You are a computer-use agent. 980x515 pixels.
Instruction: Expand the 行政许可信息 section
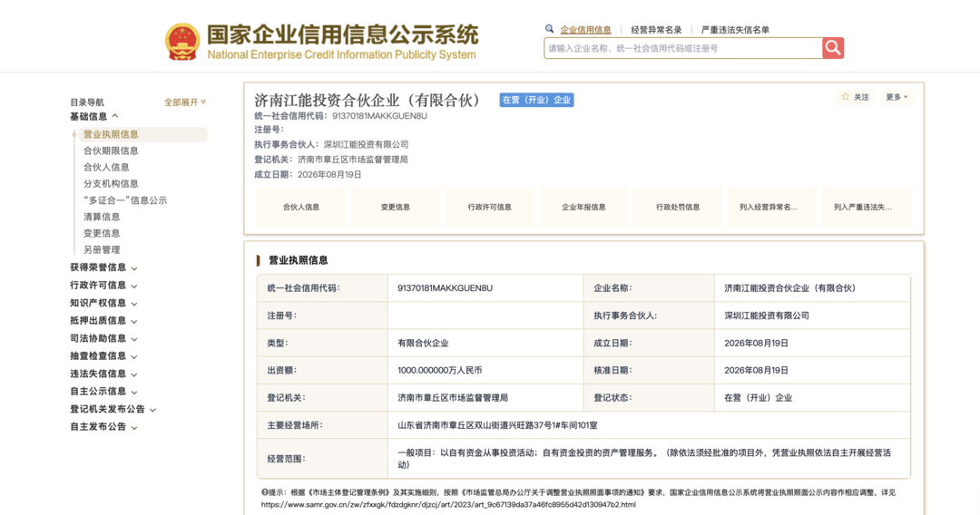click(103, 286)
